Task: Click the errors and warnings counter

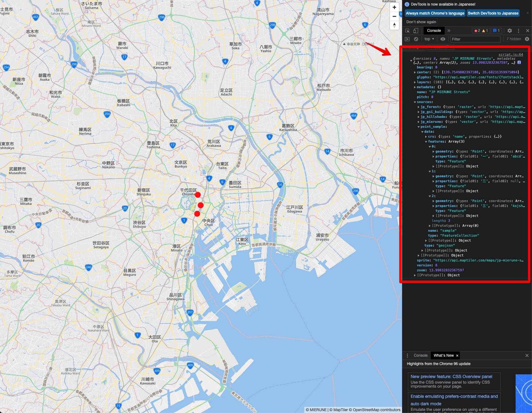Action: pos(481,31)
